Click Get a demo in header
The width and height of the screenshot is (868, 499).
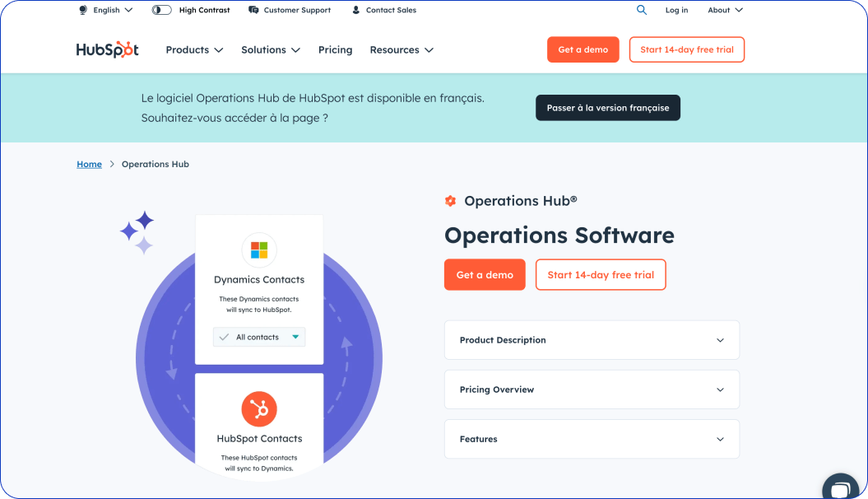click(x=583, y=49)
